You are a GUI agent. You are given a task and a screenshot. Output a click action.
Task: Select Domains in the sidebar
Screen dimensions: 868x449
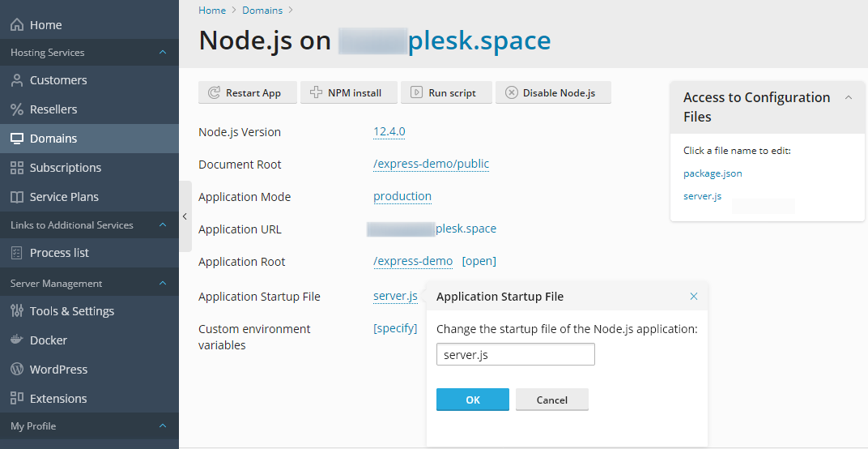pos(89,139)
